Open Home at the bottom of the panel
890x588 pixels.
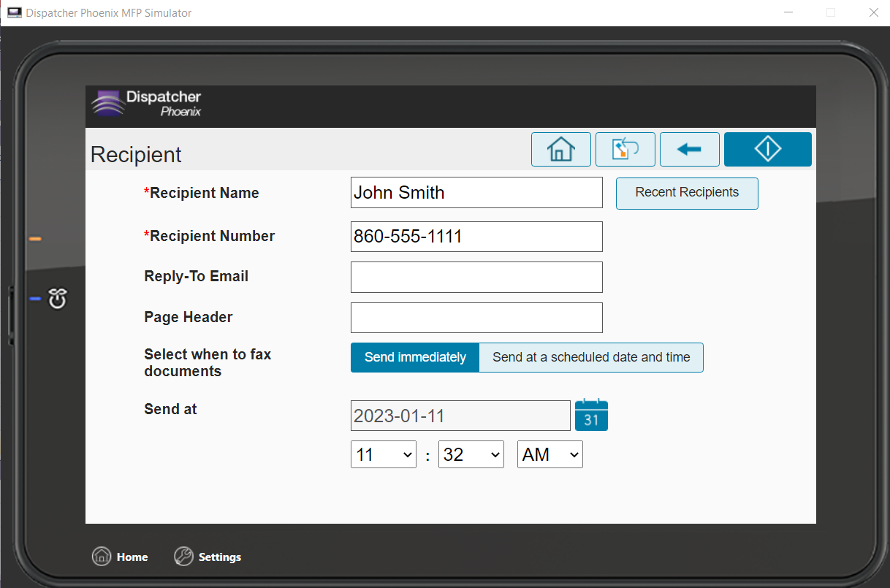point(120,557)
